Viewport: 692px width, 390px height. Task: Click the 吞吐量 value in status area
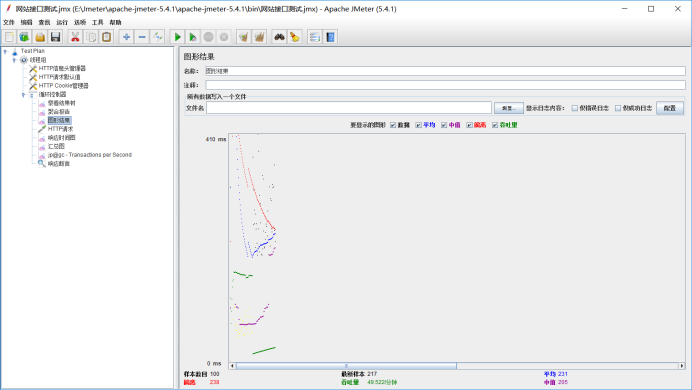pos(382,382)
